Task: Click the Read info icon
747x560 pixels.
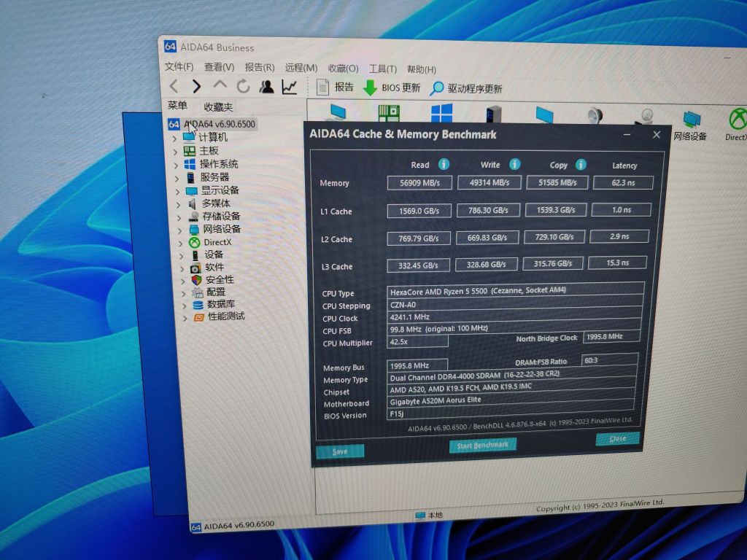Action: [x=444, y=164]
